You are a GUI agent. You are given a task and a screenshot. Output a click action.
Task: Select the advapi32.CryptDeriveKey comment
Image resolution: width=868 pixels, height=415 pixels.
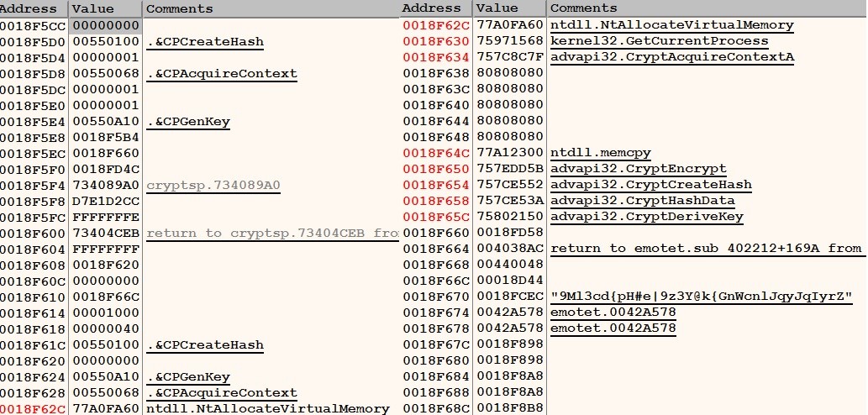[646, 217]
